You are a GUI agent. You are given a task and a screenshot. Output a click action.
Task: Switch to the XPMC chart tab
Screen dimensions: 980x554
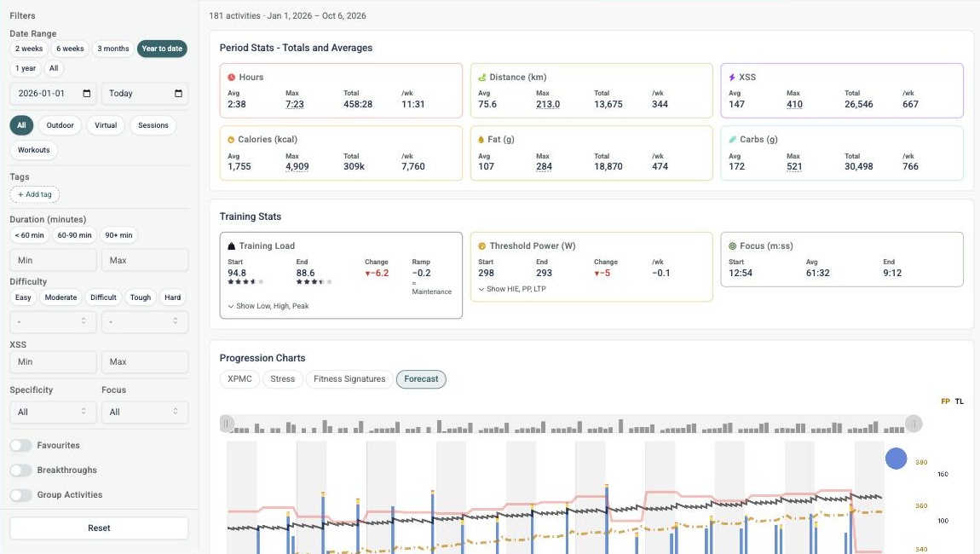240,379
